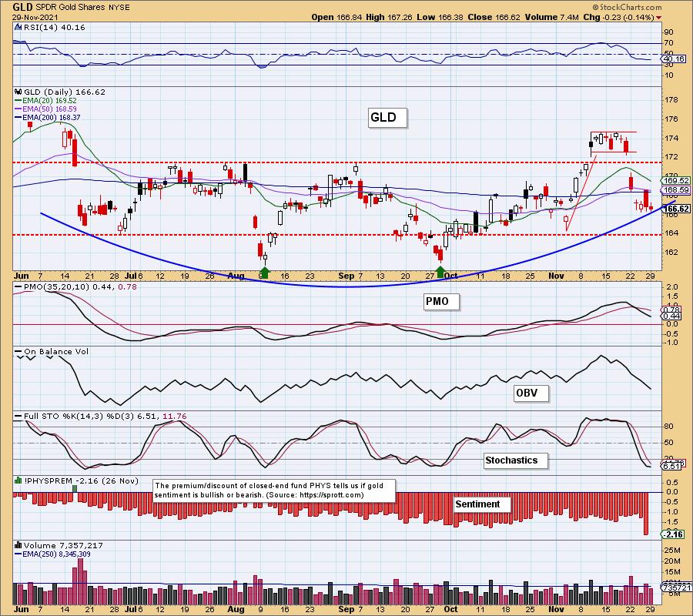Click the Nov label on bottom date axis
The width and height of the screenshot is (693, 616).
[556, 609]
